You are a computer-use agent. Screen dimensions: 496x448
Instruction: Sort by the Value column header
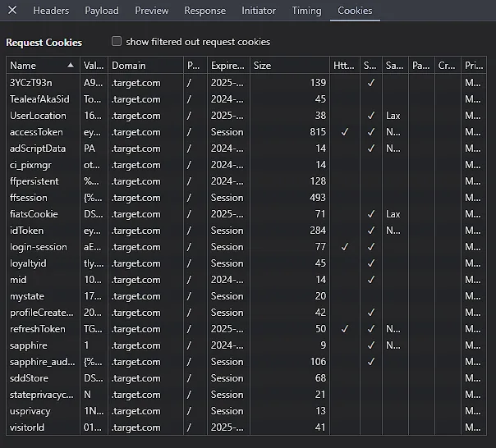(x=94, y=66)
